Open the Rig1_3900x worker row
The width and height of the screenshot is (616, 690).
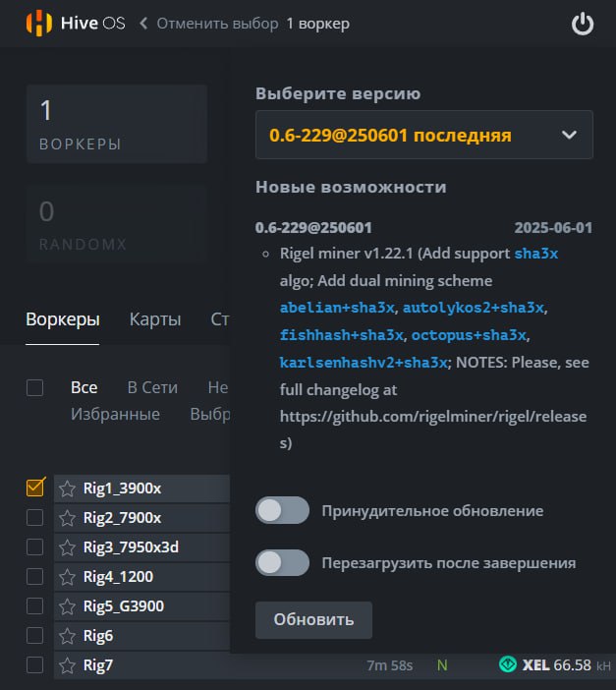pyautogui.click(x=141, y=489)
